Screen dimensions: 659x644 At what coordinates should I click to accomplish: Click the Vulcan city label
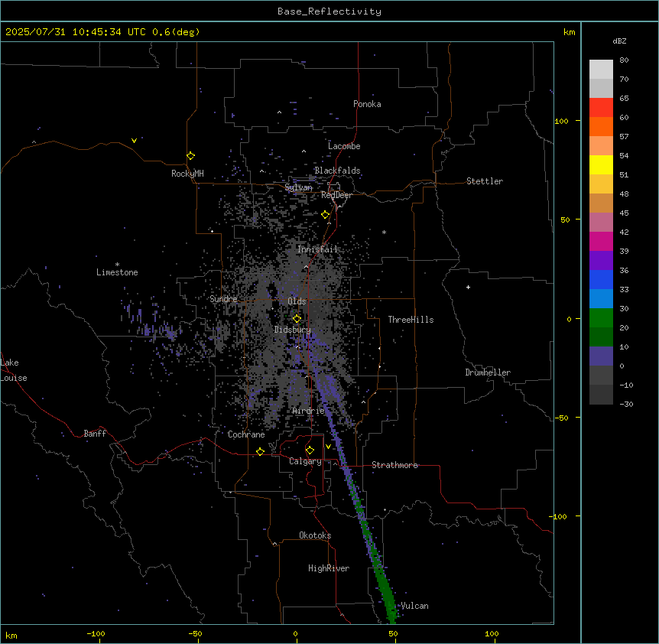tap(414, 606)
